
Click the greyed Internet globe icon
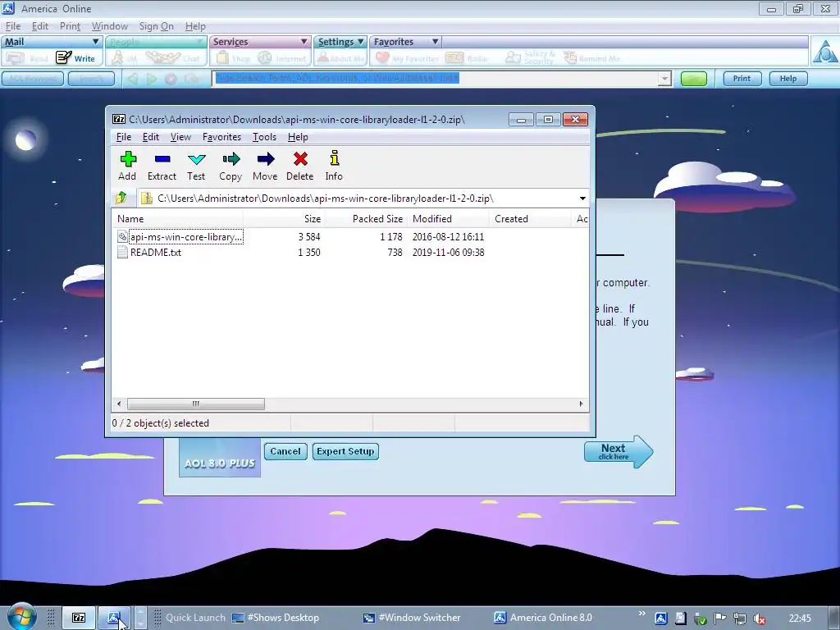coord(281,58)
